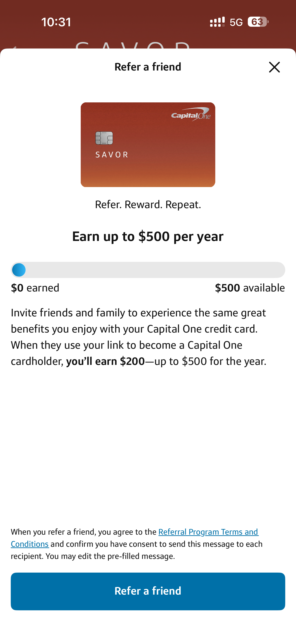
Task: Tap the chip icon on Savor card
Action: [x=104, y=138]
